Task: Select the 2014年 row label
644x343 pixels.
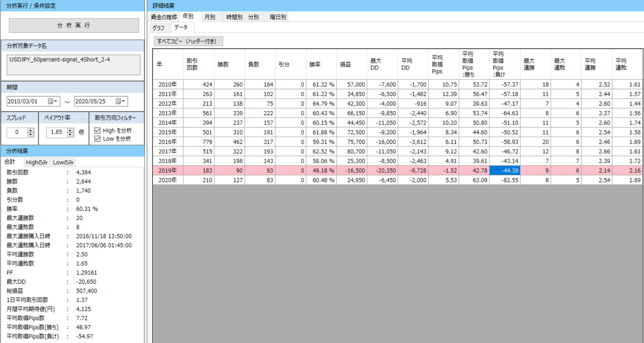Action: tap(168, 123)
